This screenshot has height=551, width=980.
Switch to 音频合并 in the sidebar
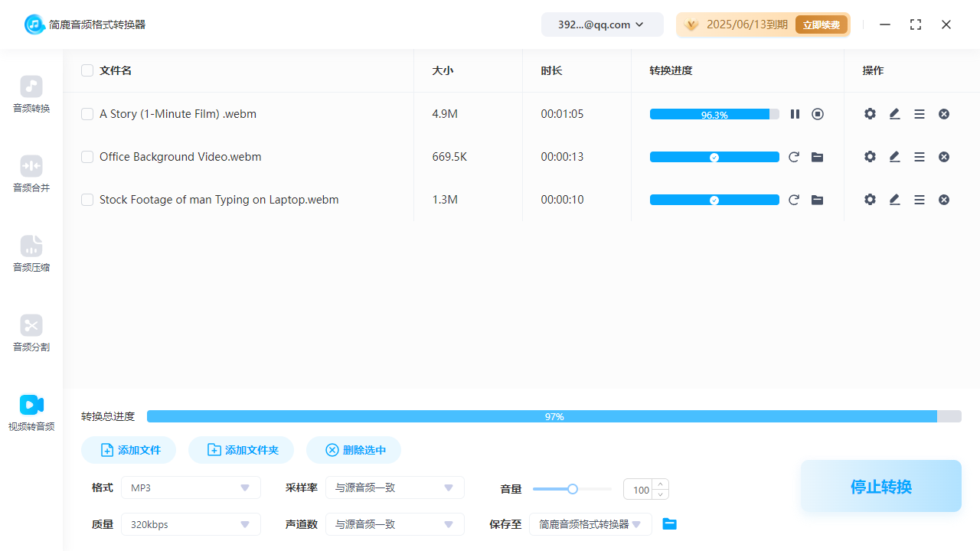pos(31,174)
